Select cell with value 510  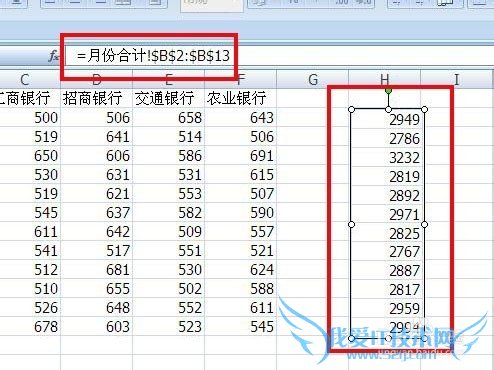(x=30, y=288)
